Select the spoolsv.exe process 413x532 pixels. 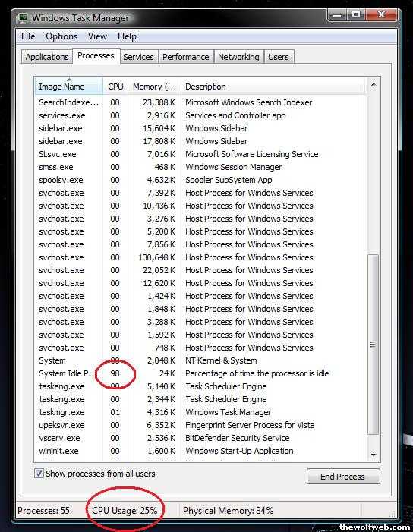200,180
